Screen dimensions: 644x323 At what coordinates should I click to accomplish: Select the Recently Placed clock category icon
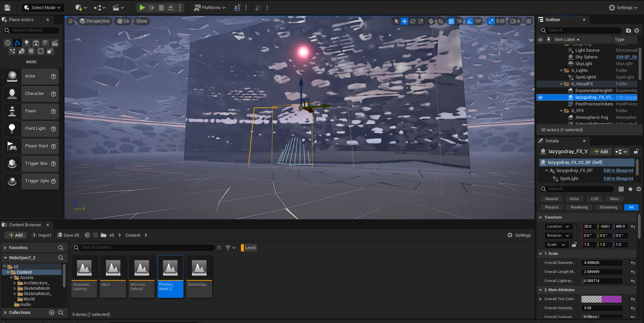coord(8,43)
